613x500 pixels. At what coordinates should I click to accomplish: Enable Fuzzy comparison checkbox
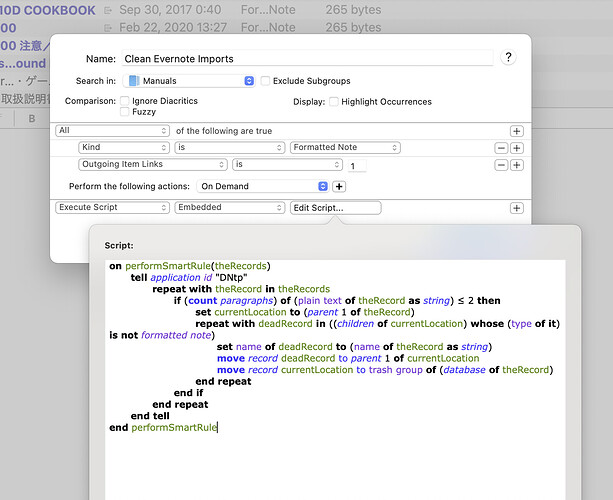[x=125, y=112]
